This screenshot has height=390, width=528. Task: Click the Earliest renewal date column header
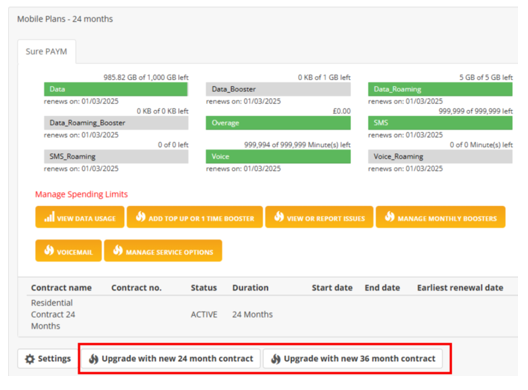click(x=460, y=288)
